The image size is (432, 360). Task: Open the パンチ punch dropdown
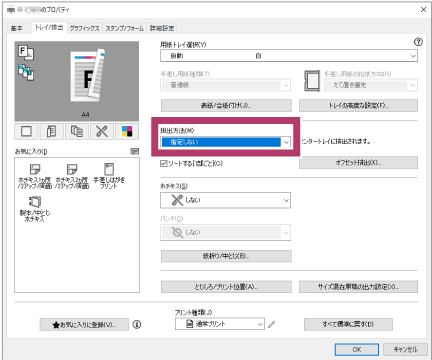[226, 232]
